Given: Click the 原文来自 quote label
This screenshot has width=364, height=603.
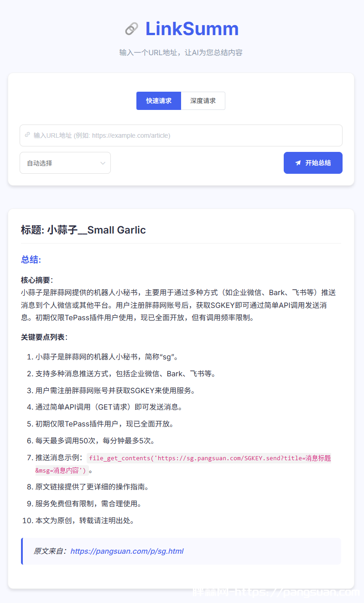Looking at the screenshot, I should (x=50, y=551).
